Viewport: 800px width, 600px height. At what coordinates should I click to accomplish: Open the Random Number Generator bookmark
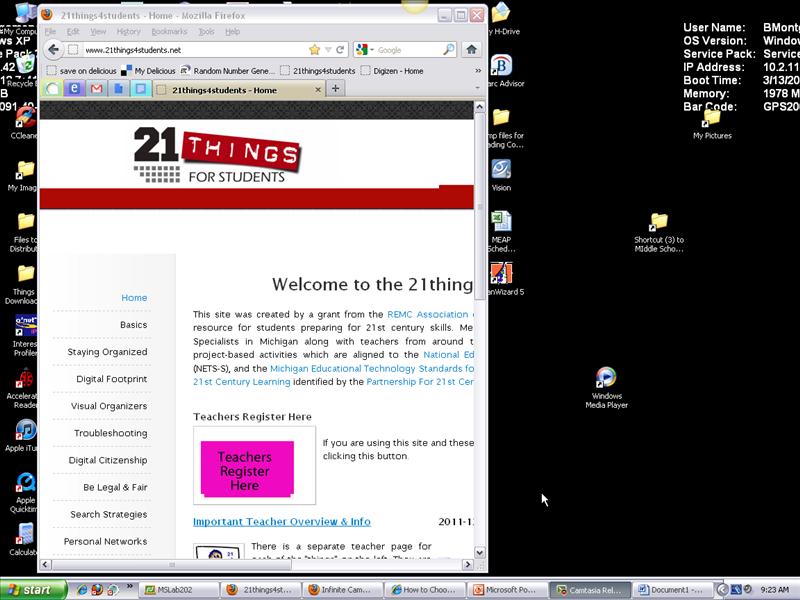click(228, 71)
